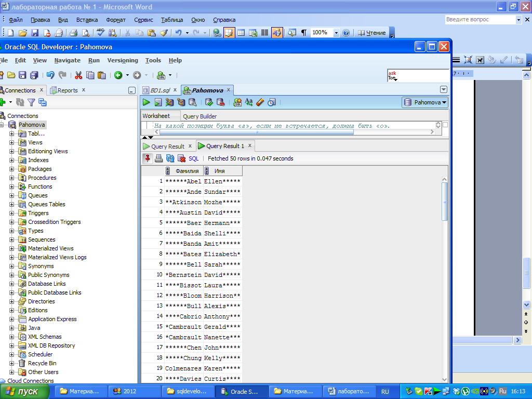Click the Word Insert Hyperlink icon

click(x=217, y=33)
